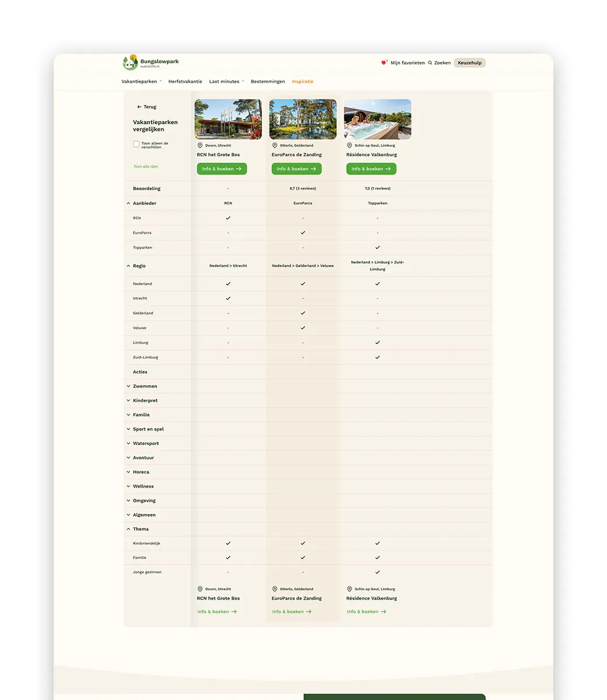607x700 pixels.
Task: Enable Toon alleen de verschillen checkbox
Action: (136, 144)
